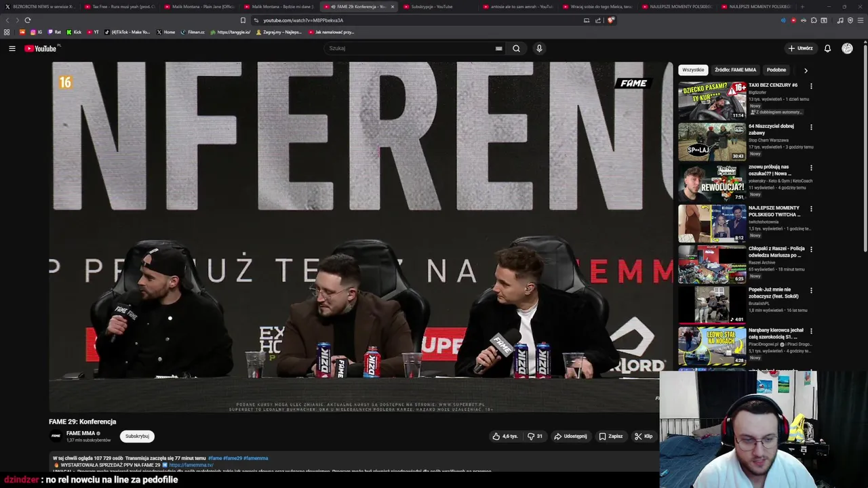Open browser extensions puzzle icon
This screenshot has width=868, height=488.
coord(814,20)
